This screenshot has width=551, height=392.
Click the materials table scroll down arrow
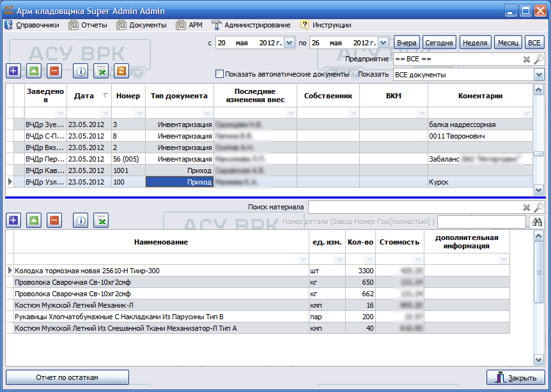pyautogui.click(x=539, y=359)
